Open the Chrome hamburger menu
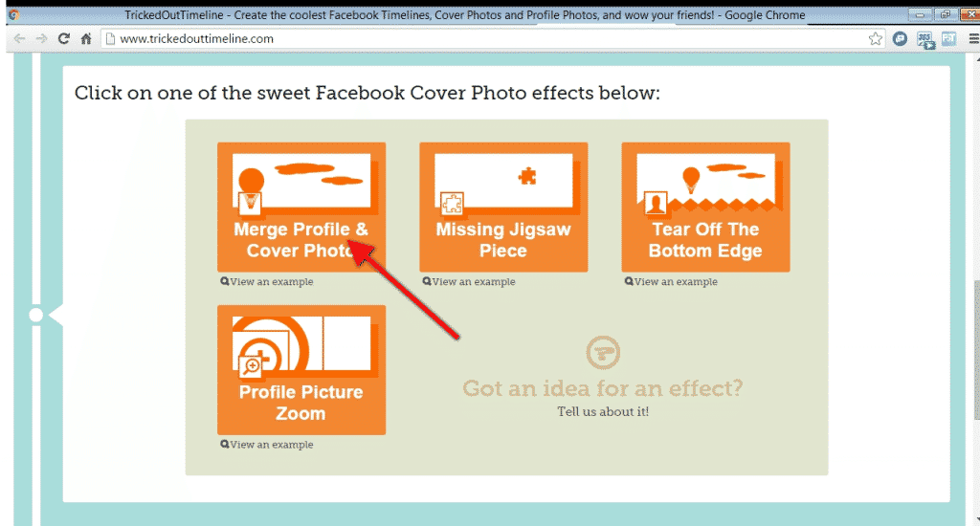This screenshot has height=526, width=980. (x=973, y=38)
